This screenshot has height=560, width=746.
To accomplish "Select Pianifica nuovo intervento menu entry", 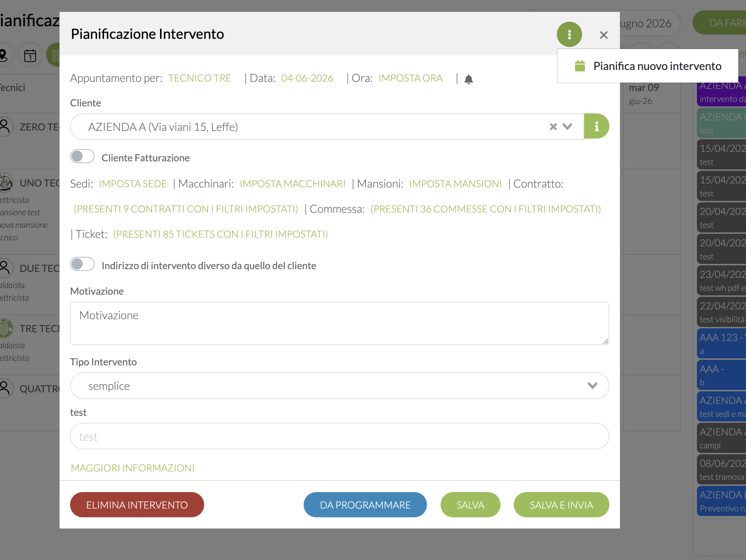I will [648, 66].
